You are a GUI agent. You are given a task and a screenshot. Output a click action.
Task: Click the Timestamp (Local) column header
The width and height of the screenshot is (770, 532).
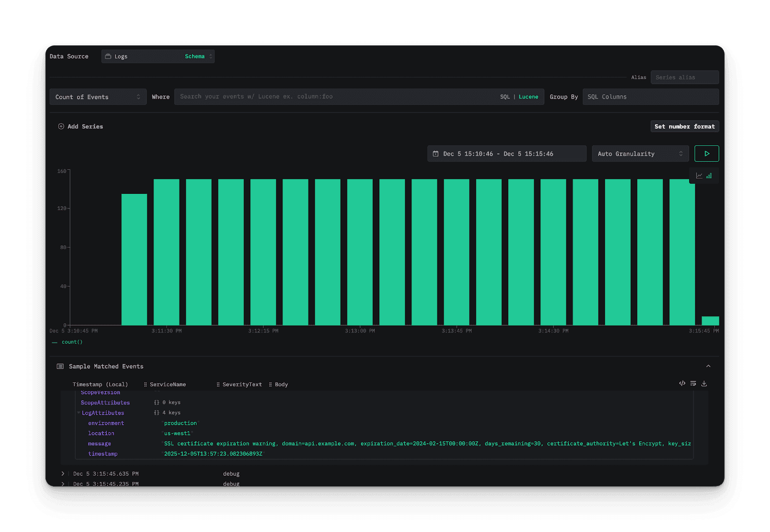100,384
